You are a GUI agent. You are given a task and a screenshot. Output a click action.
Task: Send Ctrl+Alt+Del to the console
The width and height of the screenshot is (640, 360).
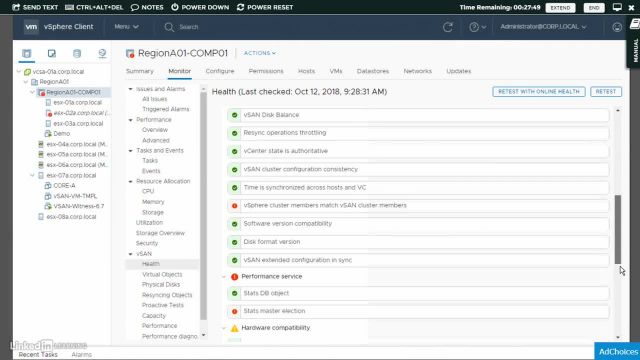(94, 7)
